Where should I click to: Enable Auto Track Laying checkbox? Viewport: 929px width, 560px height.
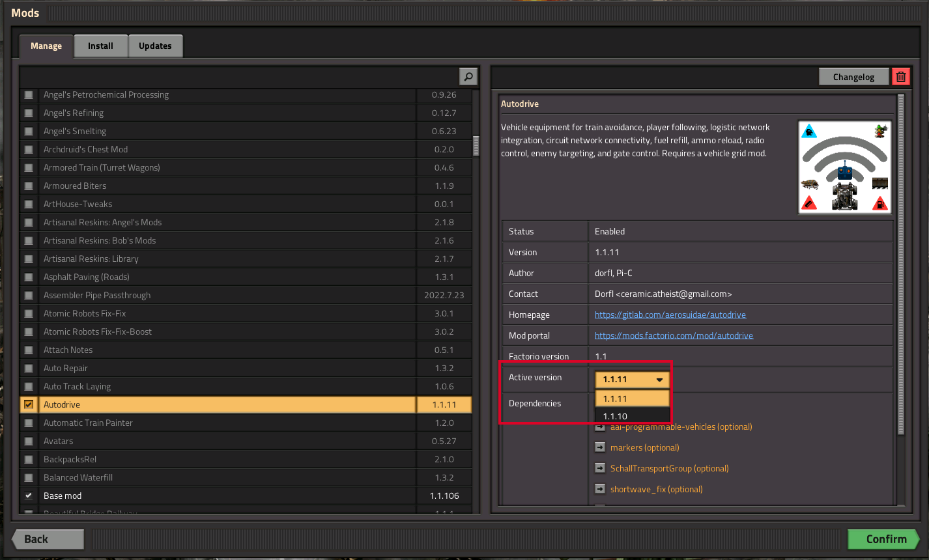coord(29,386)
